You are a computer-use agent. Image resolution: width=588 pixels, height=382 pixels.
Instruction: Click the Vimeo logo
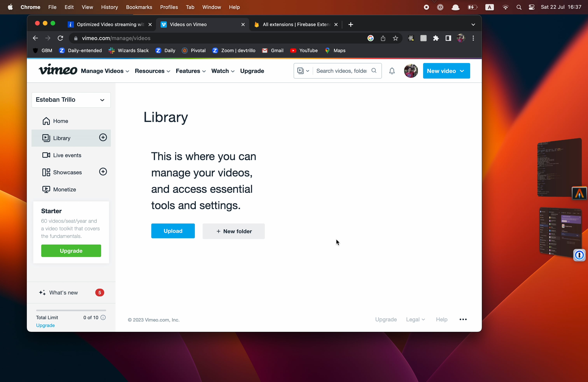coord(58,70)
